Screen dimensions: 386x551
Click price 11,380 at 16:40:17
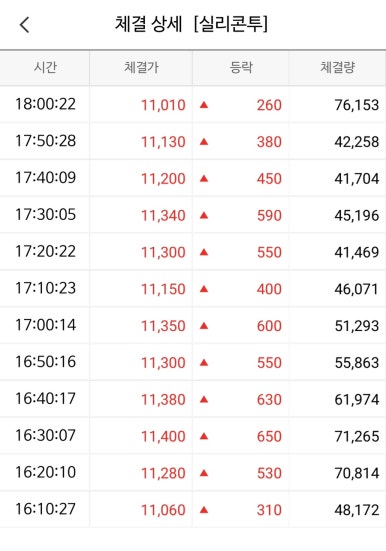tap(163, 400)
